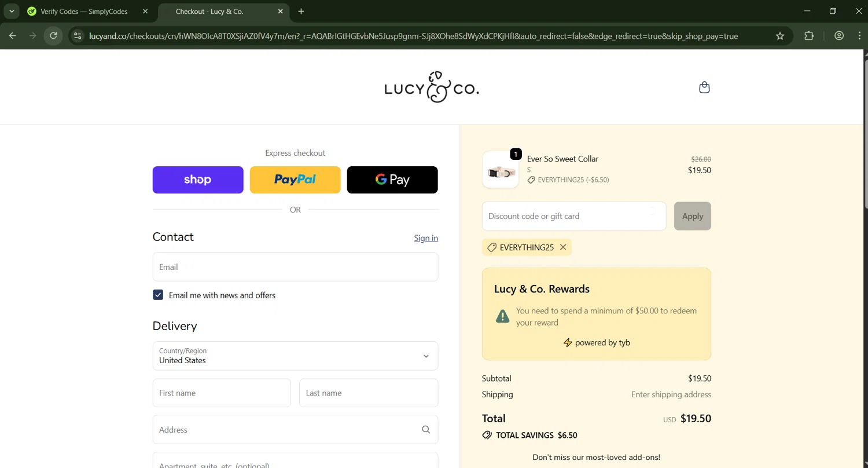This screenshot has width=868, height=468.
Task: Switch to the Verify Codes SimplyCodes tab
Action: [84, 11]
